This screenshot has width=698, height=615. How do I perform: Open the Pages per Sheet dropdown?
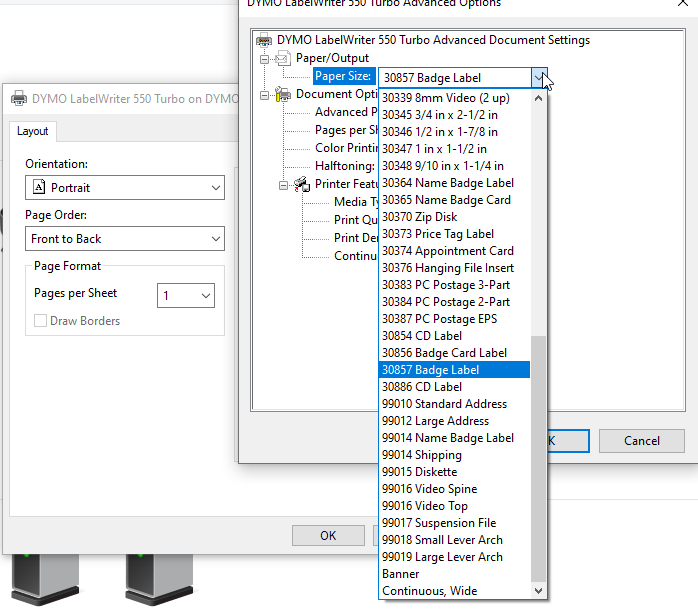205,295
